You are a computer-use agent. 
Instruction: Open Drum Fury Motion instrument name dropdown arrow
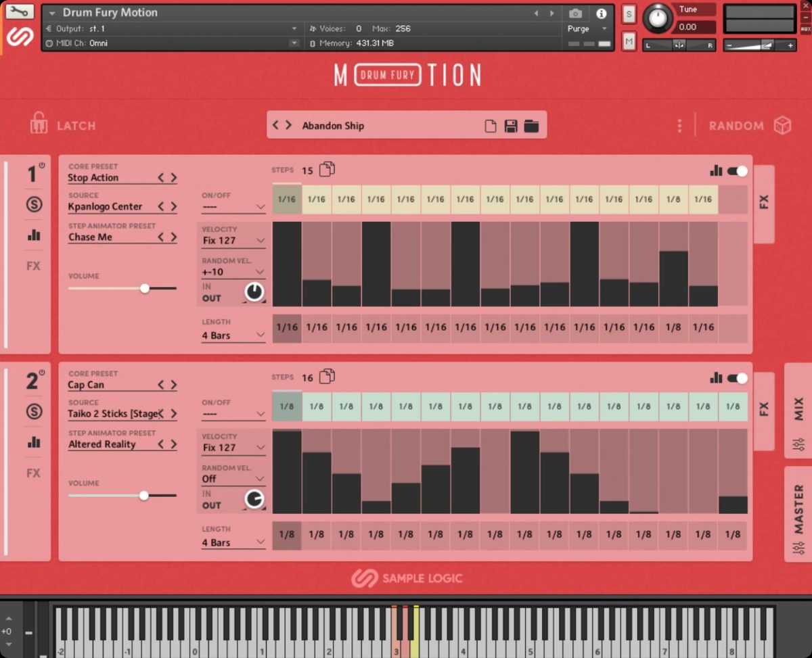point(53,13)
